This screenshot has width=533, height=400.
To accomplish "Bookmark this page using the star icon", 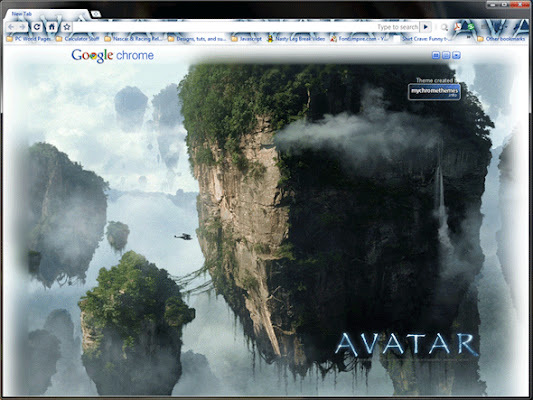I will click(x=67, y=27).
